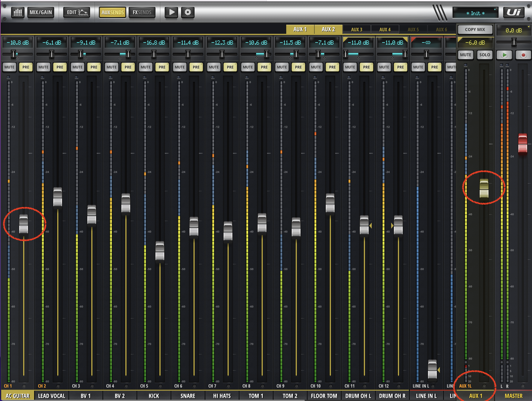Click the KICK send fader handle
This screenshot has width=532, height=401.
[160, 251]
